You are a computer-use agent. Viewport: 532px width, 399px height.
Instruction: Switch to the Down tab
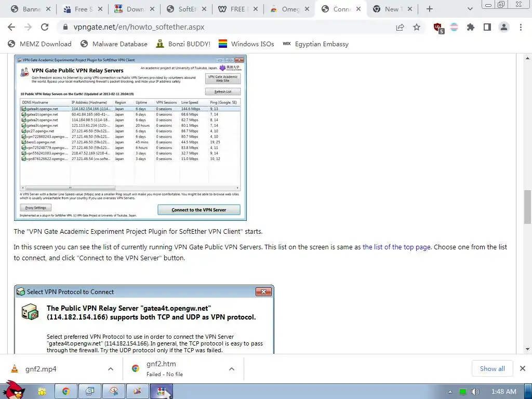(x=130, y=9)
